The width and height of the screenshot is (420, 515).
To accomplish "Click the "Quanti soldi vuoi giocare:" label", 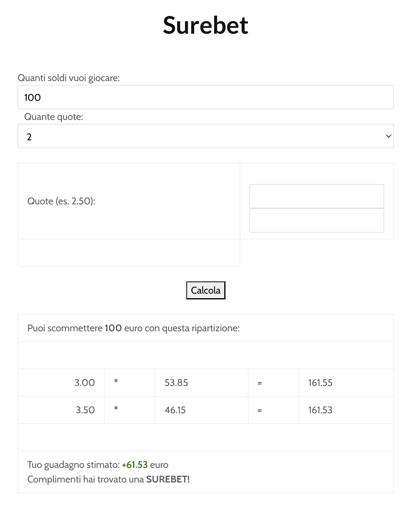I will pyautogui.click(x=69, y=78).
